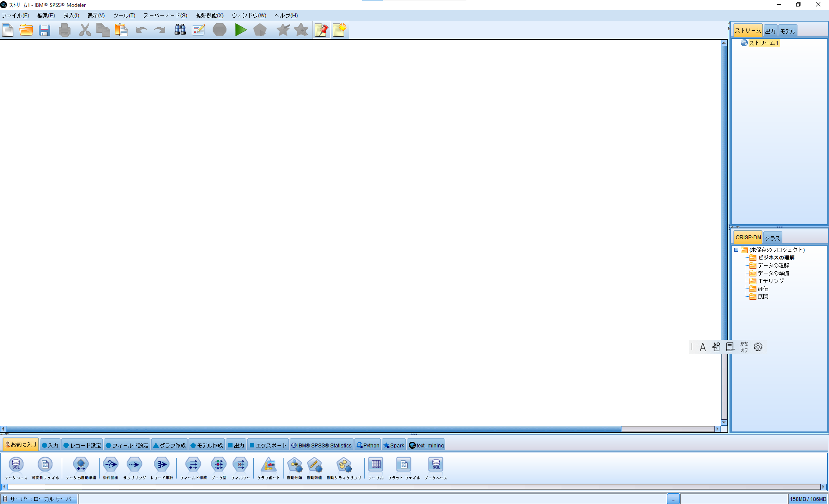Open search using the binoculars toolbar icon
The image size is (829, 504).
click(x=179, y=30)
